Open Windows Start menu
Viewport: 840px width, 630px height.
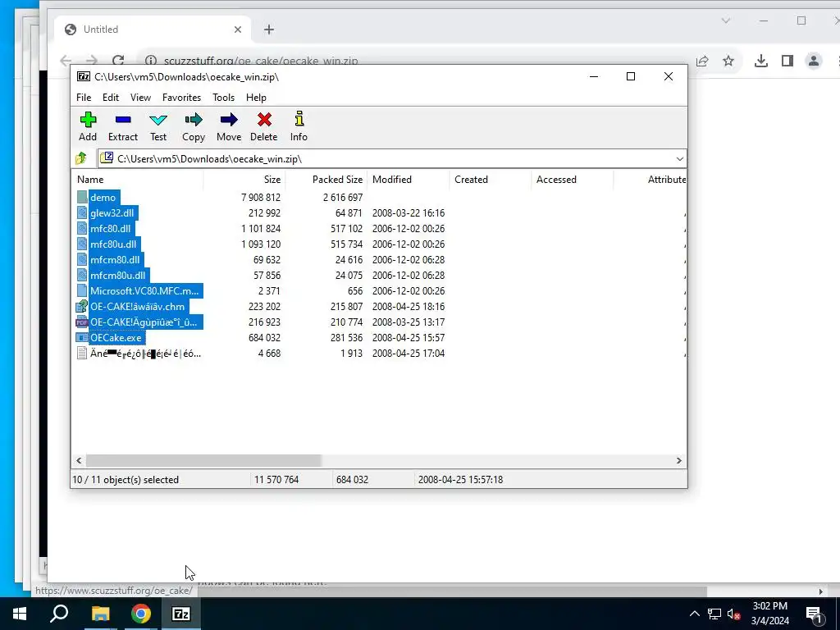tap(20, 614)
